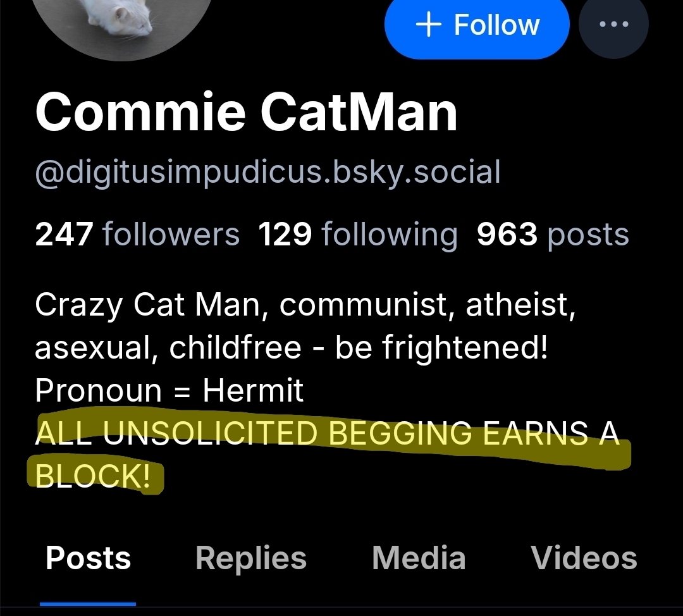Click the highlighted unsolicited begging warning text

click(x=327, y=434)
